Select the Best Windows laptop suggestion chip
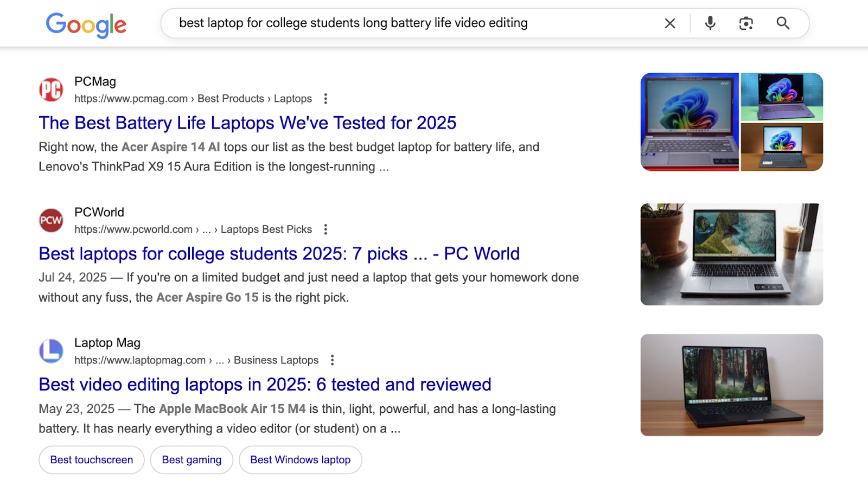 coord(300,459)
